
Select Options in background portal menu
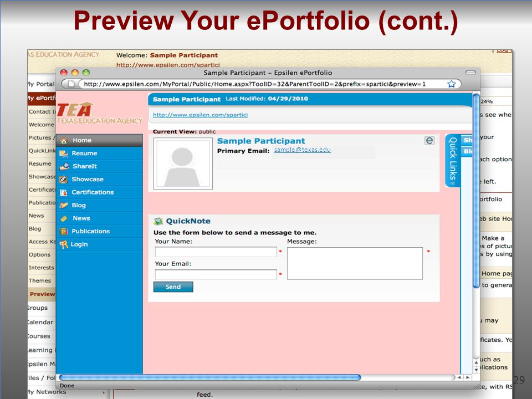40,254
